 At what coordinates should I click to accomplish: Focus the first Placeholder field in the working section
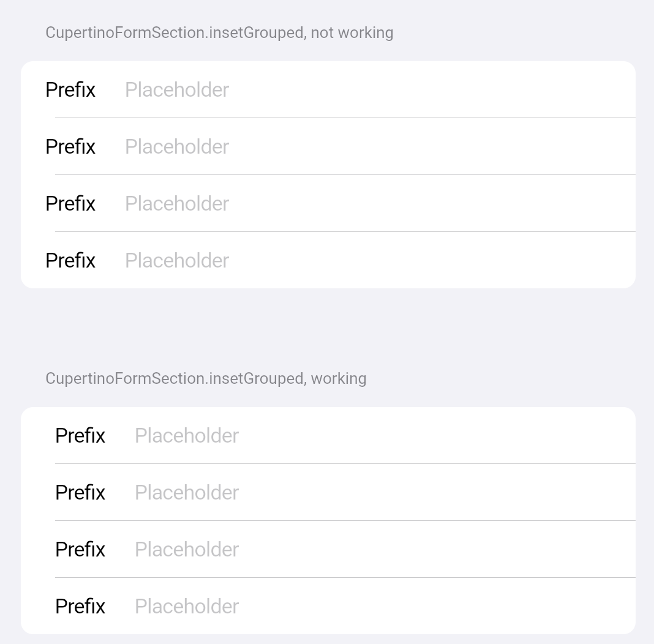click(x=186, y=435)
